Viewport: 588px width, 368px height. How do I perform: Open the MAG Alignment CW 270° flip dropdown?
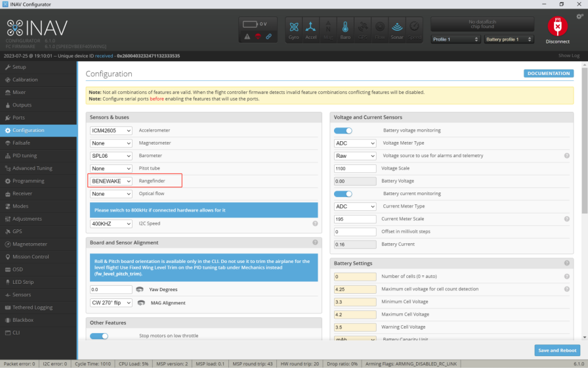[x=111, y=303]
